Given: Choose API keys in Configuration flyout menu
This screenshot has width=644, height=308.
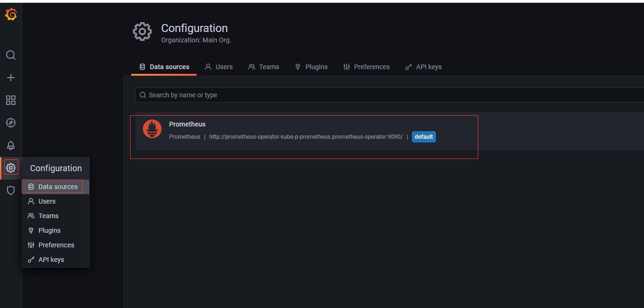Looking at the screenshot, I should pyautogui.click(x=55, y=260).
